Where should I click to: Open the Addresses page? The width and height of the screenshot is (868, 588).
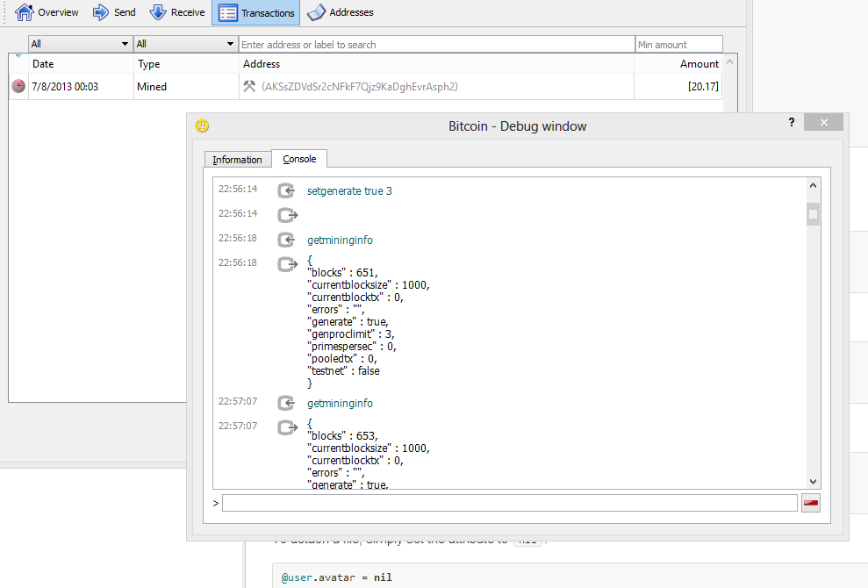click(x=340, y=12)
